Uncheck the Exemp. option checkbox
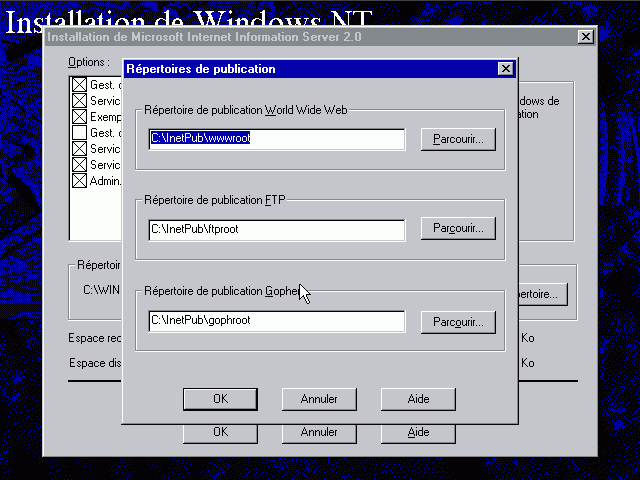This screenshot has width=640, height=480. click(x=79, y=117)
